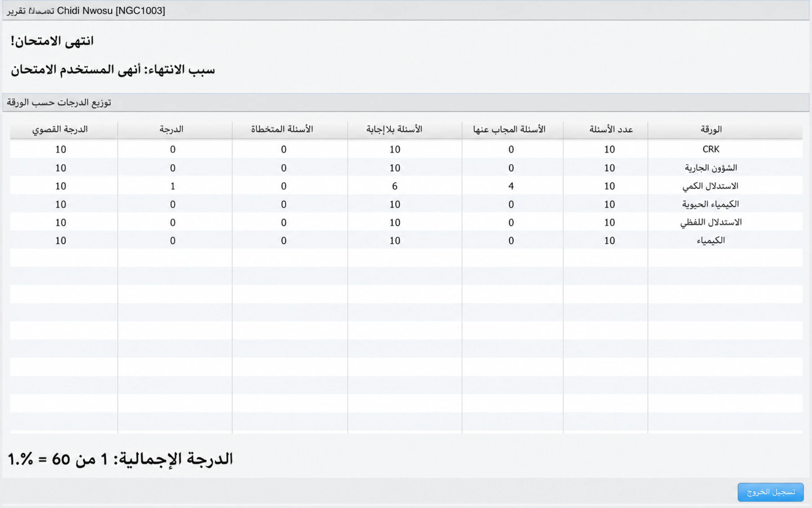812x508 pixels.
Task: Select the الاستدلال الكمي paper row
Action: (x=406, y=186)
